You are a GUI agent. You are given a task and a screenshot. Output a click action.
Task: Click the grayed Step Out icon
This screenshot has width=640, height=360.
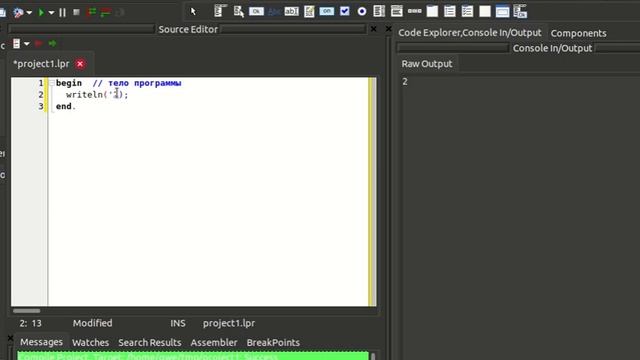click(120, 12)
